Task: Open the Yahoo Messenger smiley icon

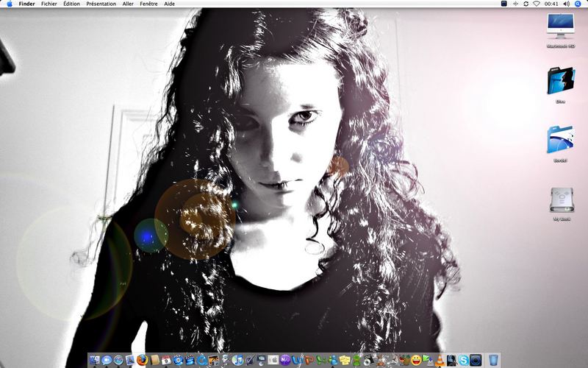Action: (416, 360)
